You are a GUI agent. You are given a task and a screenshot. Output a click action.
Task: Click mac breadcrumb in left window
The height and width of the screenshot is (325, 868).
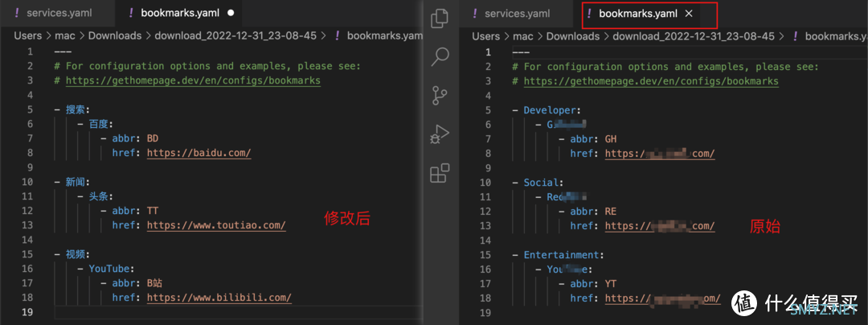pyautogui.click(x=64, y=35)
